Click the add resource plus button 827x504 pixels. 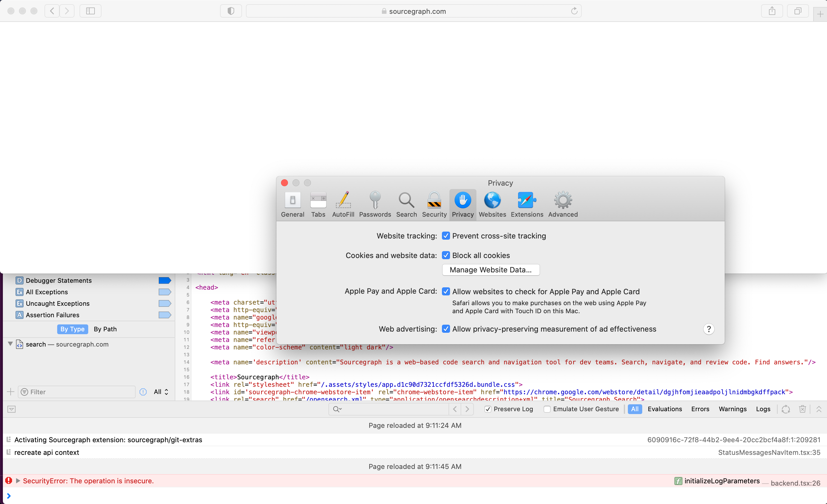tap(10, 392)
